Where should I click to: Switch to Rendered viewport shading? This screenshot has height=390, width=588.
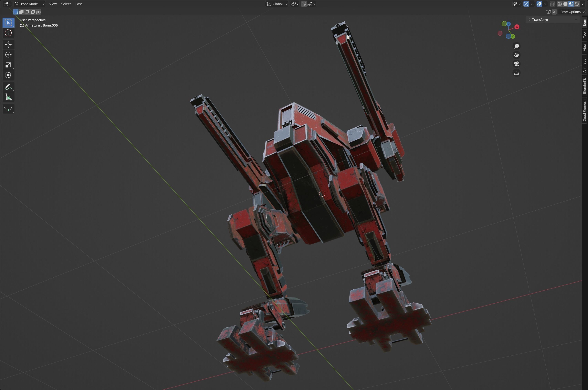[577, 4]
